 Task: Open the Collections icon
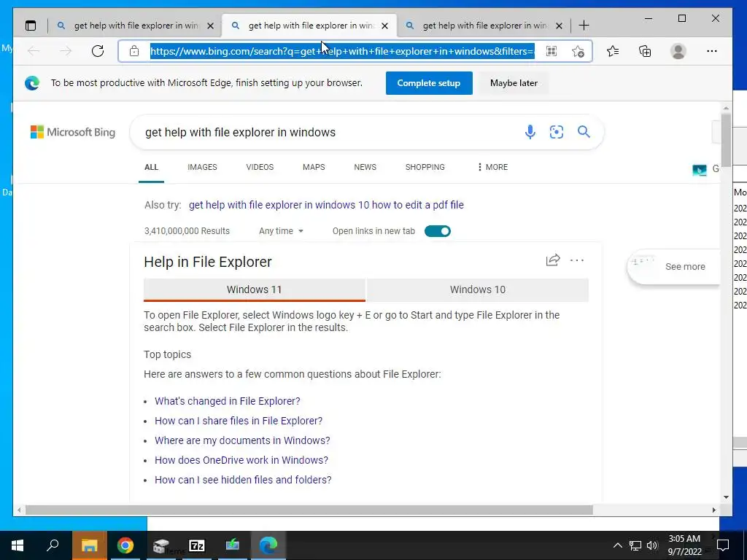645,51
